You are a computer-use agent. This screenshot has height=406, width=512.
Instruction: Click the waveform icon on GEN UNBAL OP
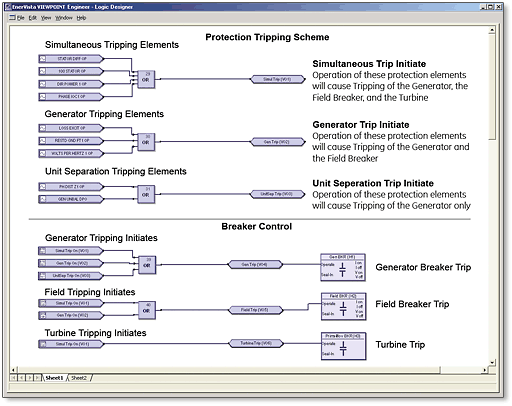pyautogui.click(x=43, y=199)
